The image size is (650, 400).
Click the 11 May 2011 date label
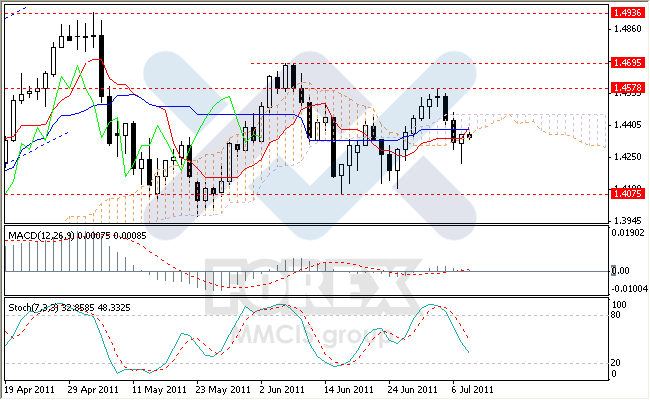click(x=159, y=390)
